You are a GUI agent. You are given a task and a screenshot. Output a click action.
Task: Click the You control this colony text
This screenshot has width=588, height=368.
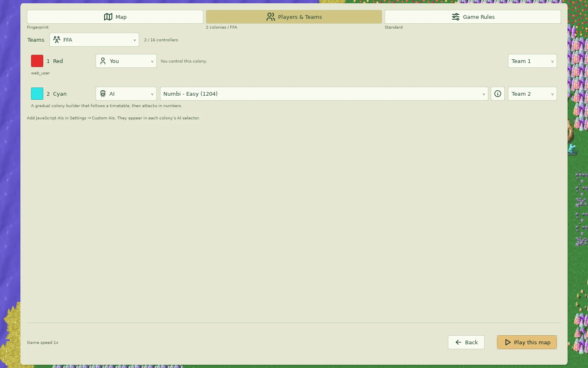pos(183,61)
